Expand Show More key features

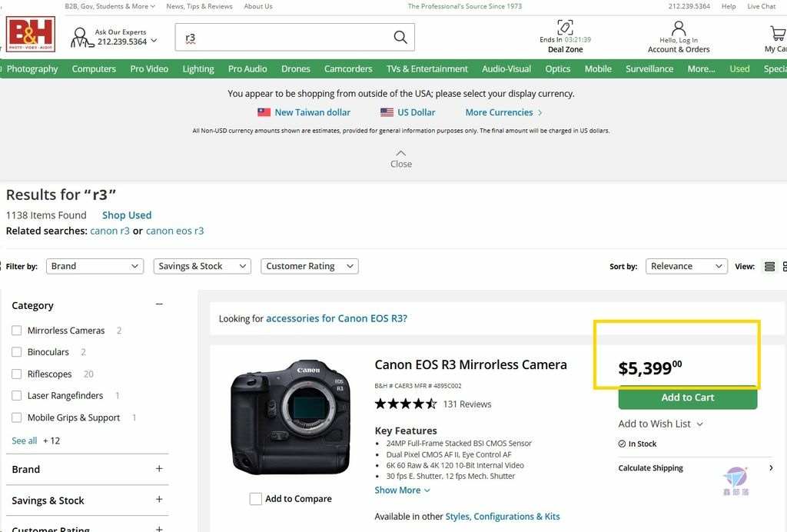[402, 490]
